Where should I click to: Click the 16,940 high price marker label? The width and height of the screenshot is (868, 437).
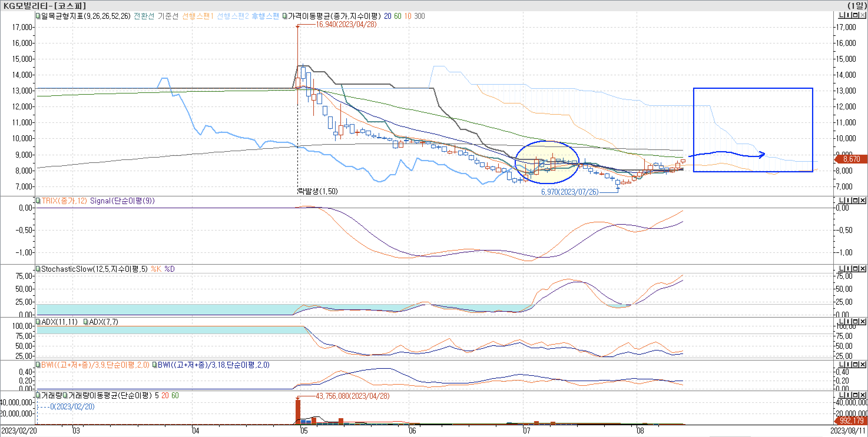pyautogui.click(x=346, y=24)
